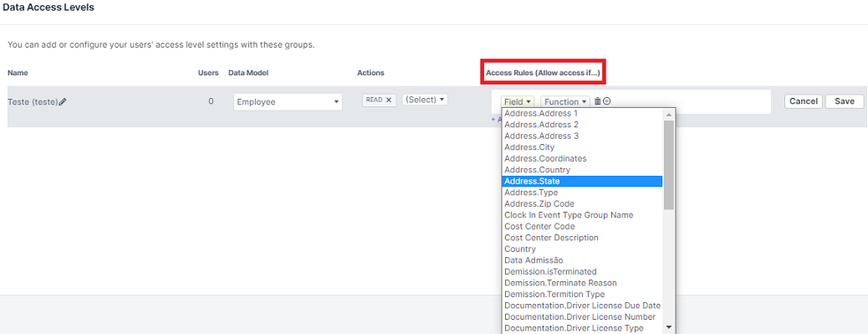Select highlighted Address.State option
Image resolution: width=868 pixels, height=334 pixels.
tap(582, 181)
